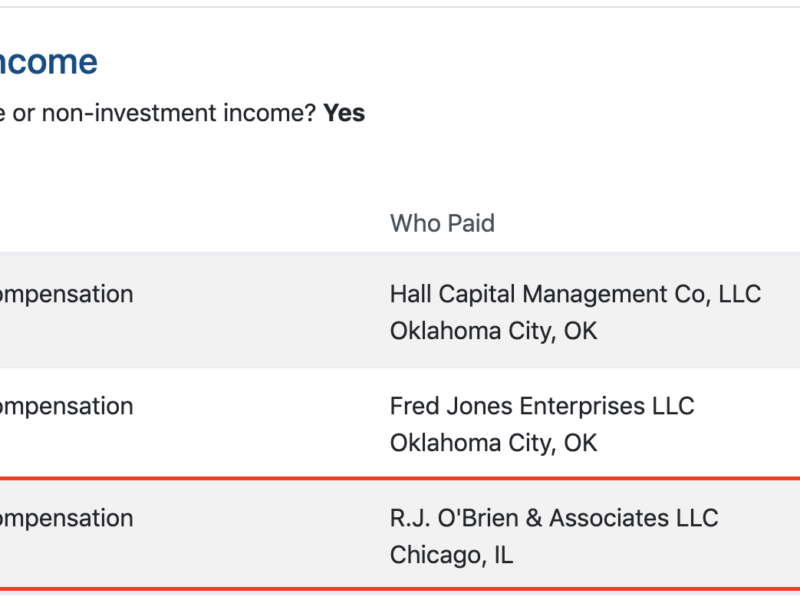
Task: Click R.J. O'Brien & Associates LLC name
Action: [554, 518]
